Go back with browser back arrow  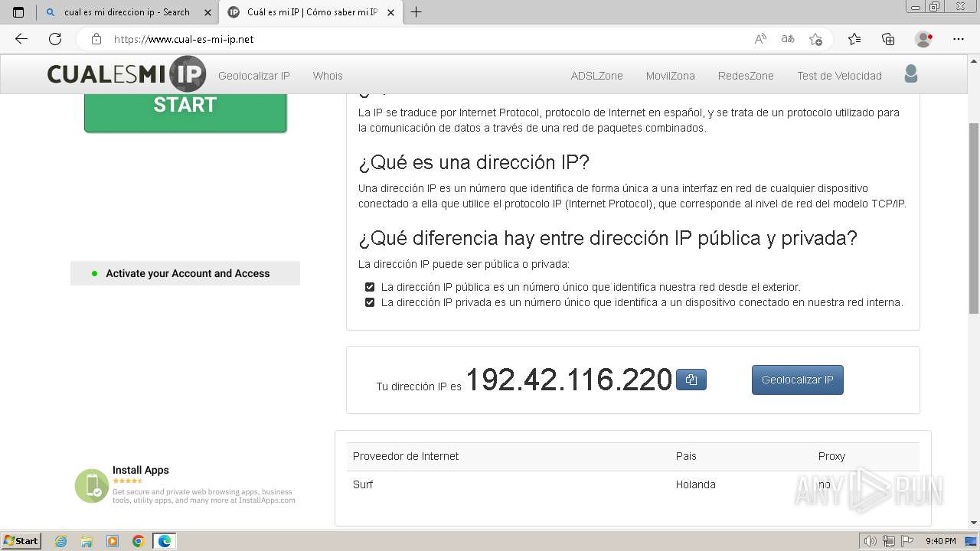click(21, 39)
